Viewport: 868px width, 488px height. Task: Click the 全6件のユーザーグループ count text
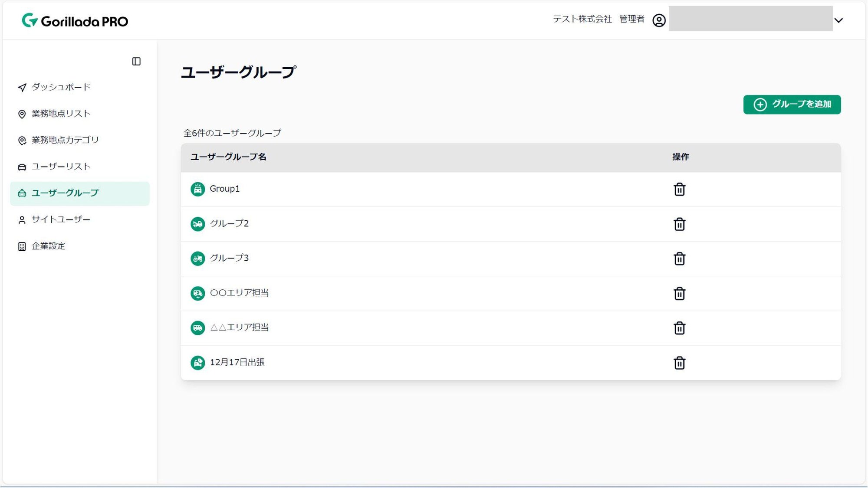(x=232, y=133)
